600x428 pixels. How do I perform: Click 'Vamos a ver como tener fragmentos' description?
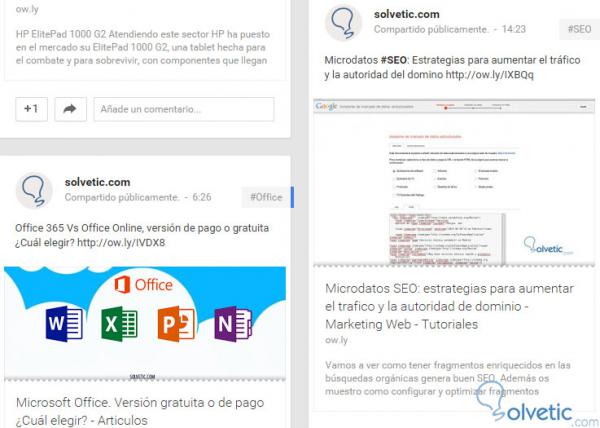tap(448, 378)
